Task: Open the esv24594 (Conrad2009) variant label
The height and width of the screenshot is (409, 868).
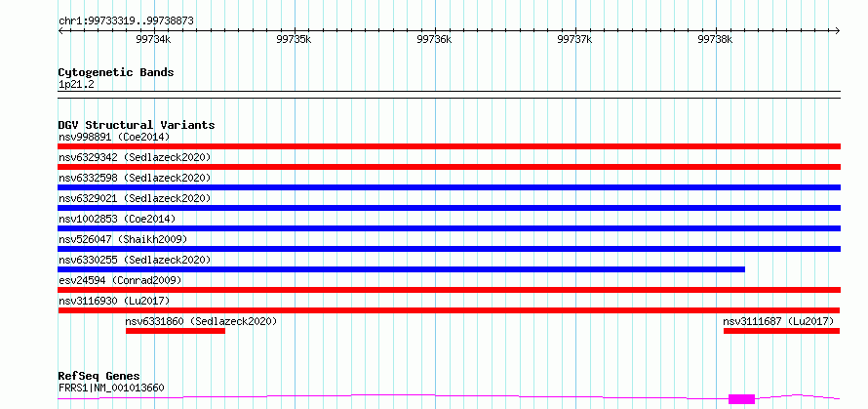Action: (x=120, y=280)
